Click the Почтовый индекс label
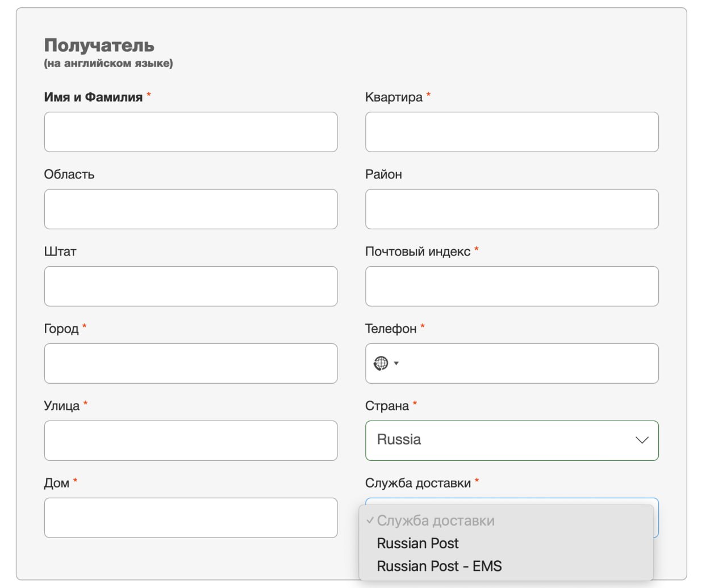 click(x=418, y=251)
